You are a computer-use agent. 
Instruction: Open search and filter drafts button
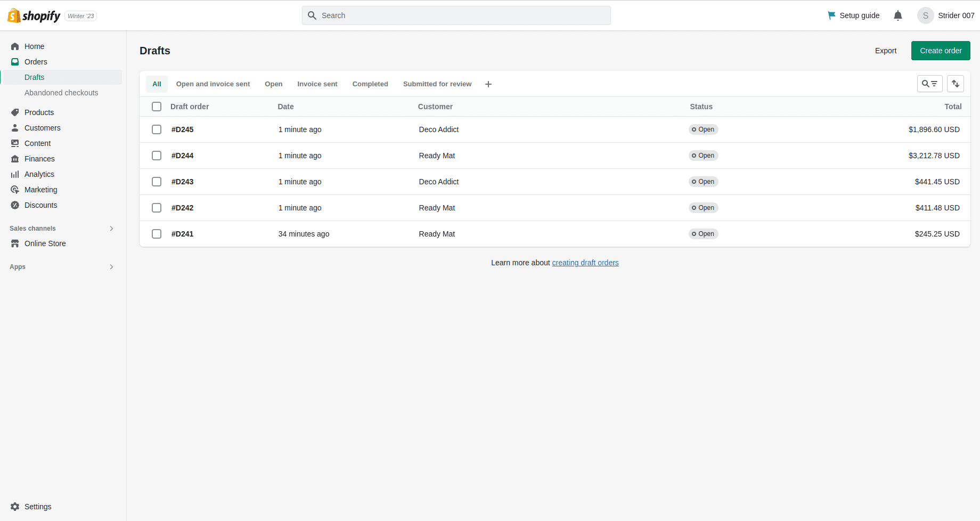tap(930, 84)
